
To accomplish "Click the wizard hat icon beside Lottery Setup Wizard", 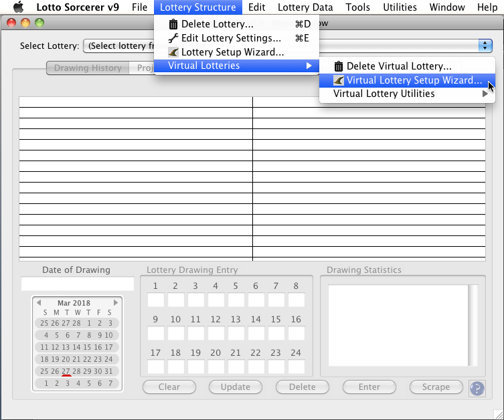I will (173, 52).
